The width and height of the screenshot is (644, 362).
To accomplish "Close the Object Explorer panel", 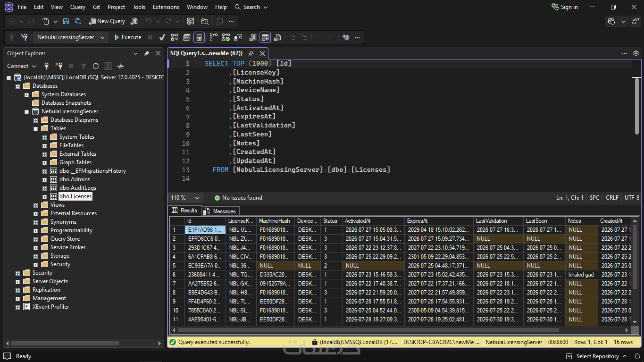I will [x=158, y=53].
